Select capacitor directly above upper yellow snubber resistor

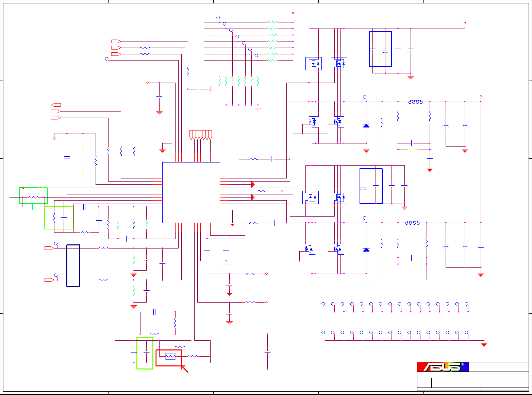(412, 143)
